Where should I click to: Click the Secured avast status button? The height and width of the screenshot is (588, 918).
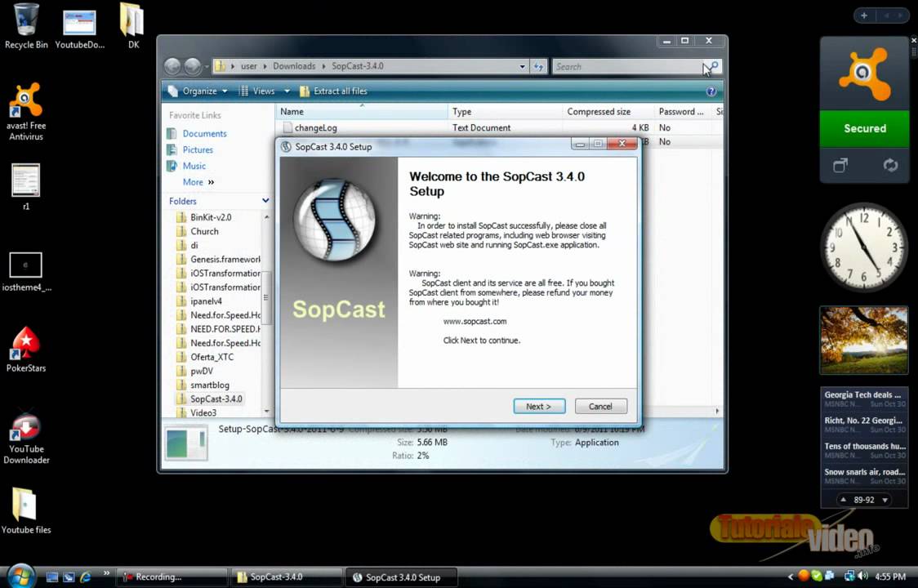[865, 128]
